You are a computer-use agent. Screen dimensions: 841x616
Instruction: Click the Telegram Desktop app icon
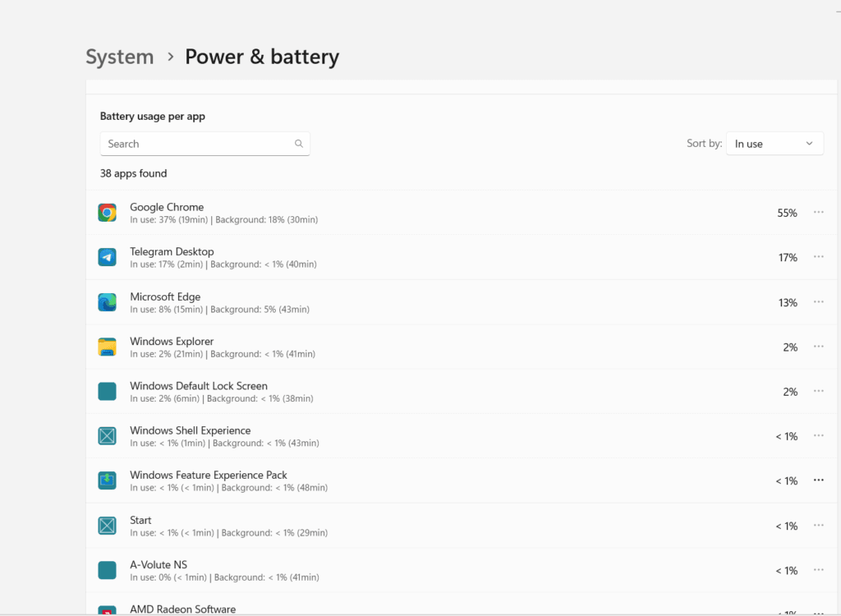point(107,258)
